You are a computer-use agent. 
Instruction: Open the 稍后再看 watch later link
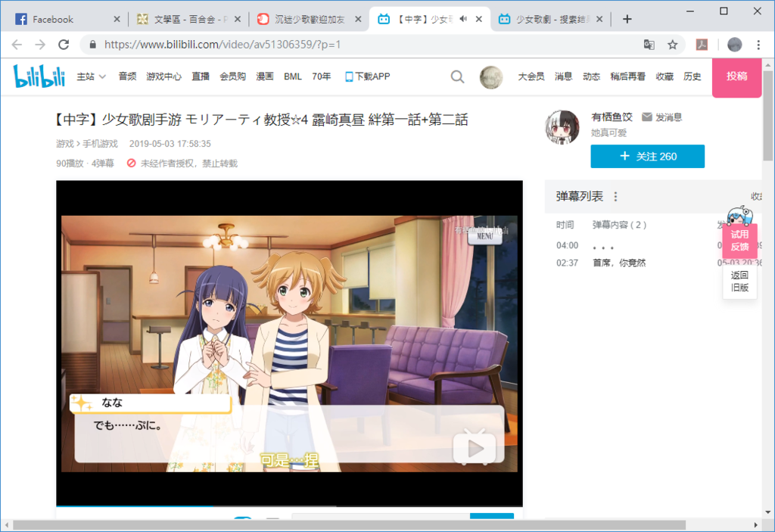pyautogui.click(x=627, y=76)
